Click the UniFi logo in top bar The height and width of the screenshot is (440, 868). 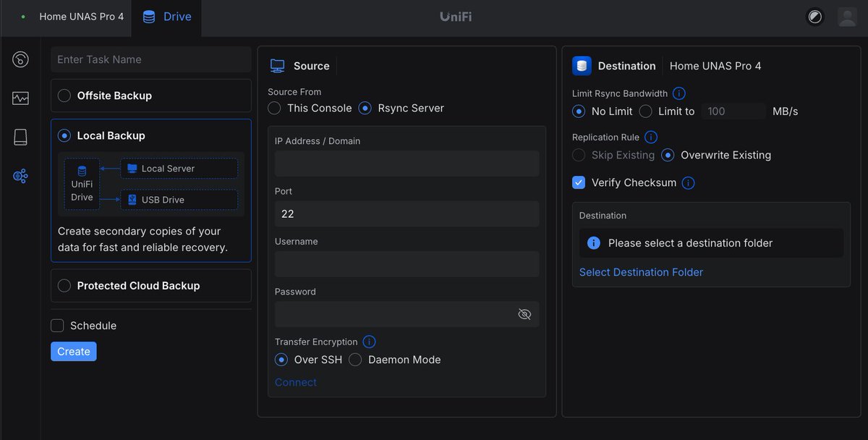456,17
